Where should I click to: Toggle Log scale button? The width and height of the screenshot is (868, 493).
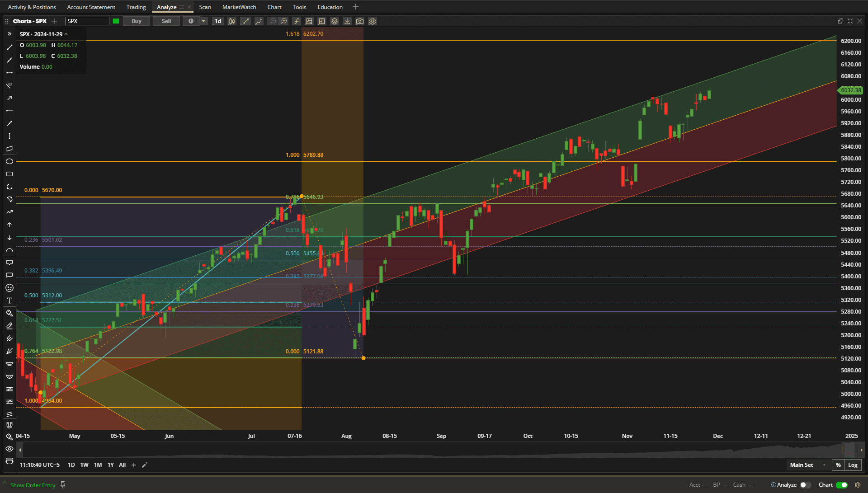pyautogui.click(x=853, y=465)
